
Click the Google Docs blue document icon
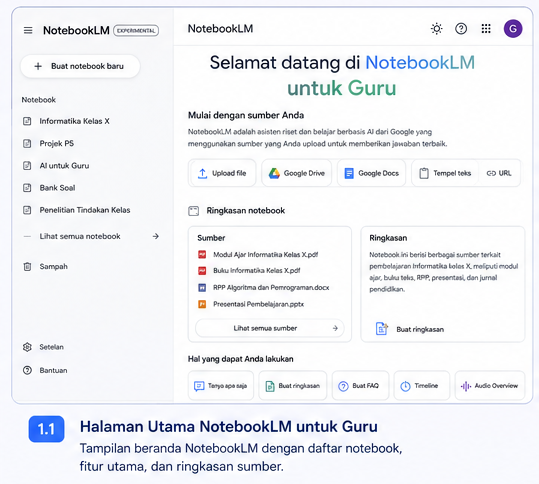pos(349,173)
